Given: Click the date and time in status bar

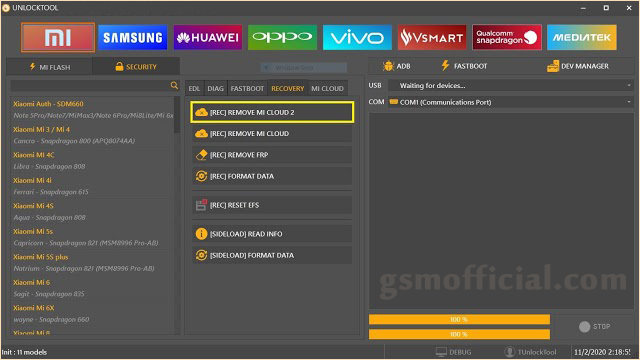Looking at the screenshot, I should pos(602,352).
